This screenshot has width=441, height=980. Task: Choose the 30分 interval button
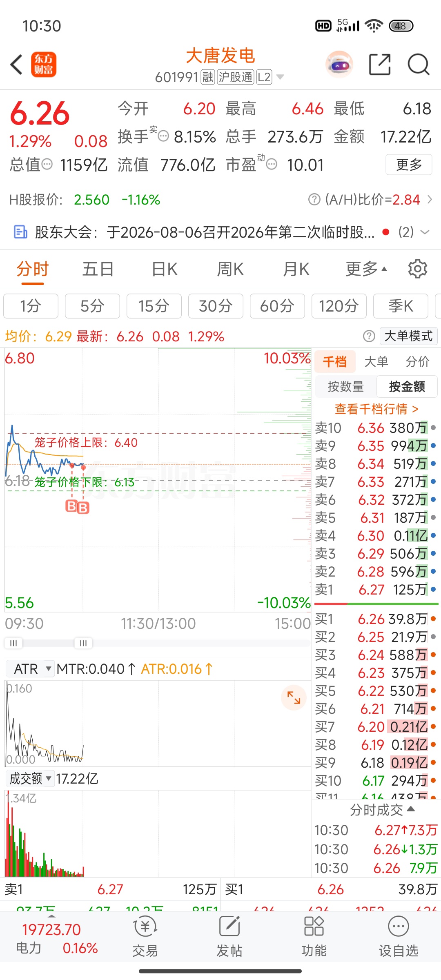(x=216, y=306)
